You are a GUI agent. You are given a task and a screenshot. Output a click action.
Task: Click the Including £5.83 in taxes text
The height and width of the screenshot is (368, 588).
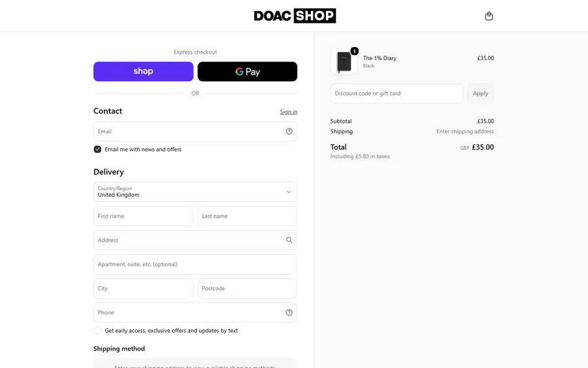[x=359, y=156]
